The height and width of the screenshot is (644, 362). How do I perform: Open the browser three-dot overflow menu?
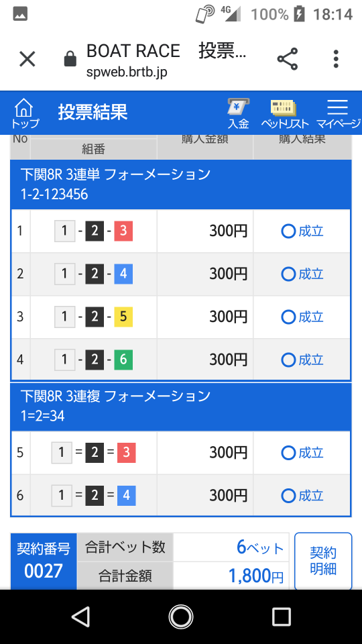pyautogui.click(x=336, y=59)
